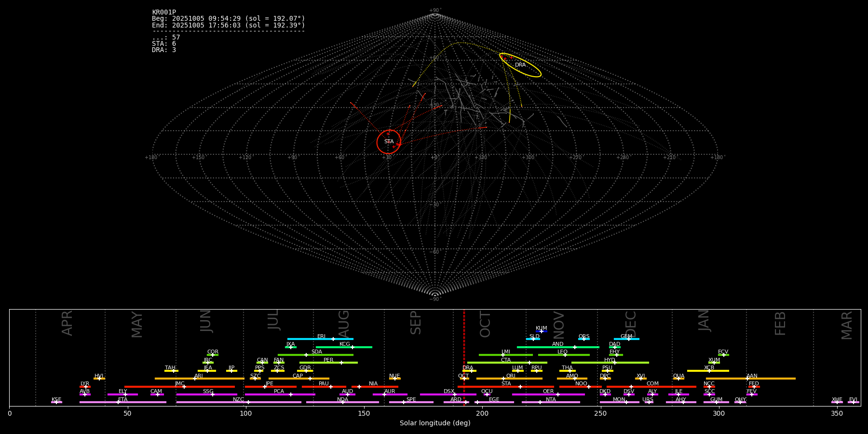Click the COM shower label
Viewport: 868px width, 434px height.
652,384
